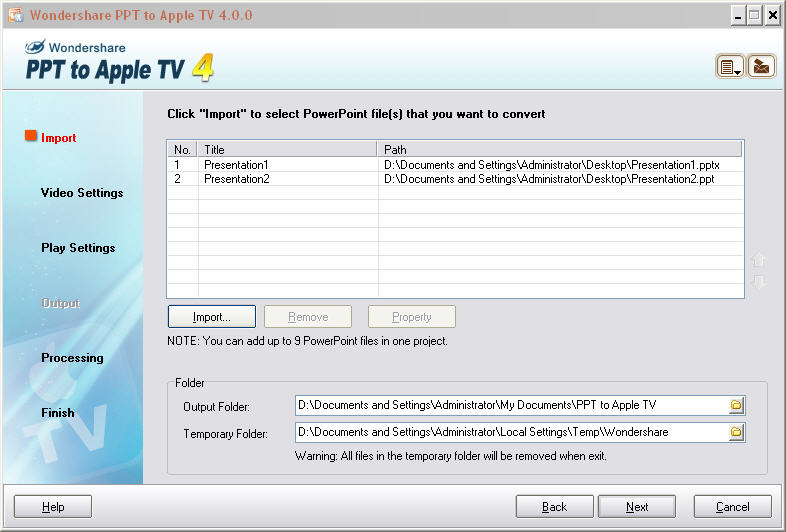This screenshot has height=532, width=786.
Task: Move selected file down with arrow
Action: point(758,283)
